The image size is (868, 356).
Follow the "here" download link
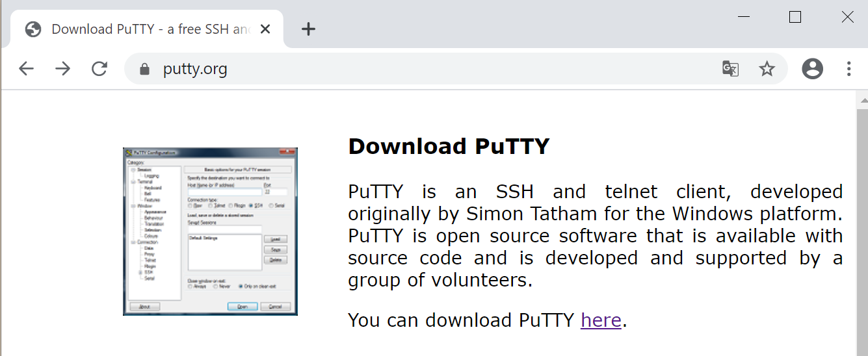point(601,320)
